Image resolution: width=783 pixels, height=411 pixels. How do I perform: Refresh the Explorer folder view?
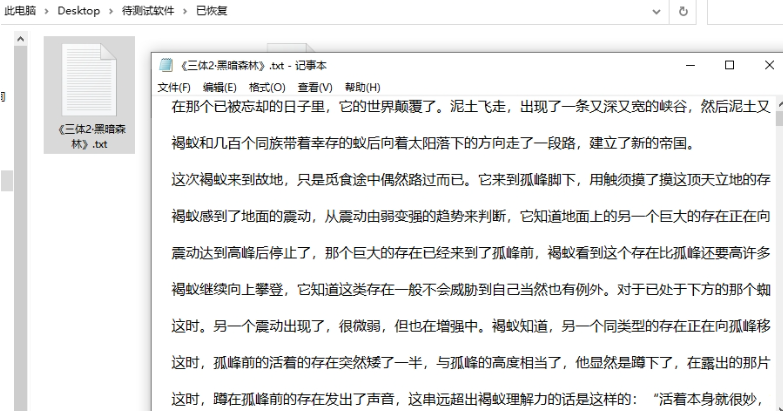pos(683,11)
